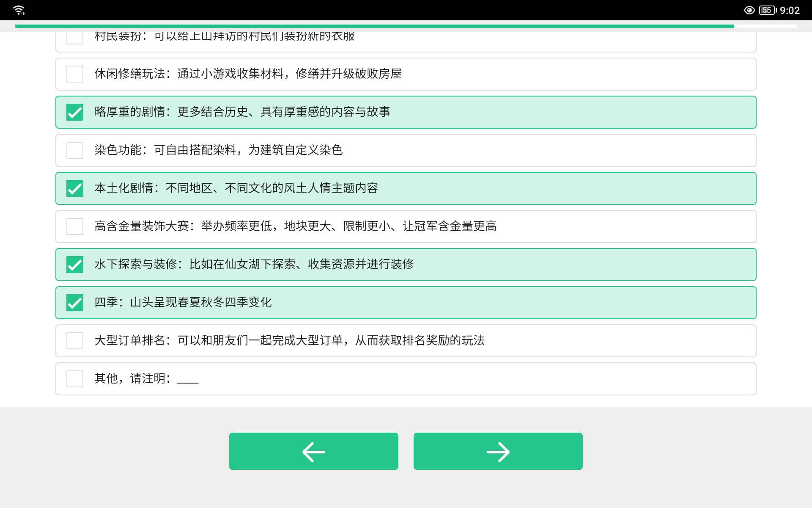812x508 pixels.
Task: Check the partially hidden 村民装扮 checkbox
Action: [75, 38]
